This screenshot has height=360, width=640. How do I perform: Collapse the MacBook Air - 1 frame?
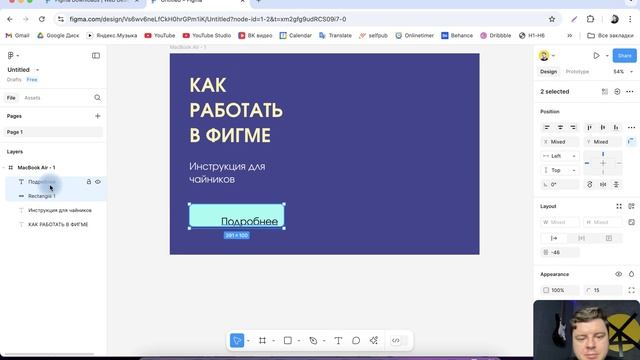click(4, 167)
